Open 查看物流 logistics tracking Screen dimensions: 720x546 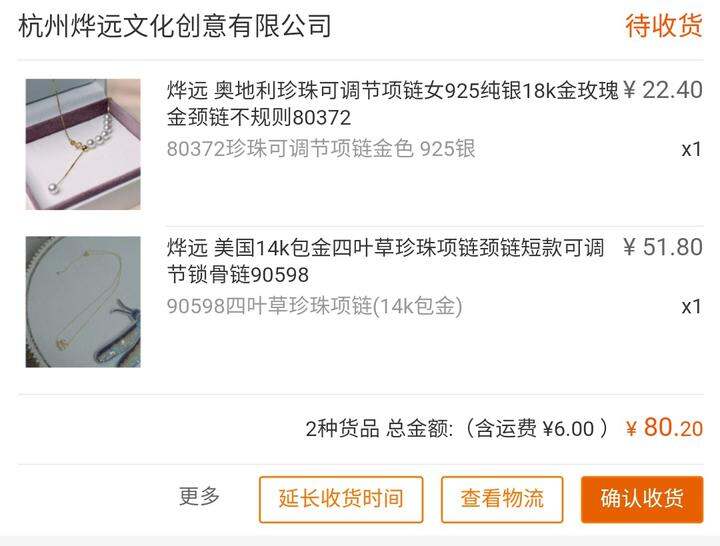(x=502, y=499)
